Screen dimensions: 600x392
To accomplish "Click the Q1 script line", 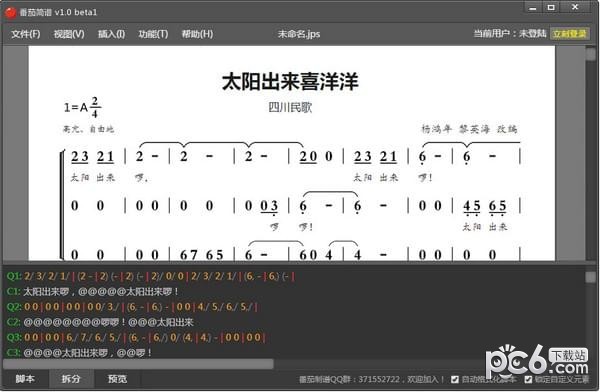I will (151, 276).
